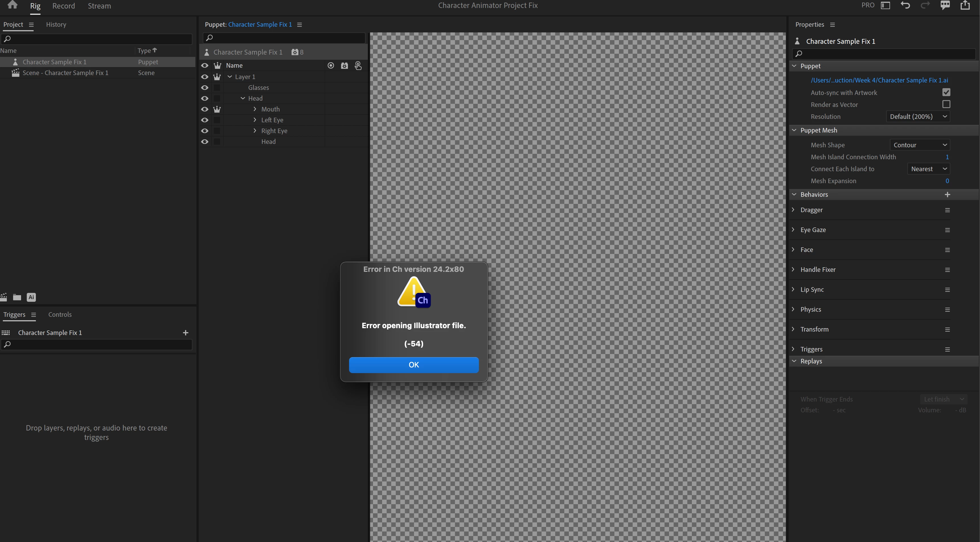
Task: Click the Mesh Expansion value 0
Action: [x=947, y=181]
